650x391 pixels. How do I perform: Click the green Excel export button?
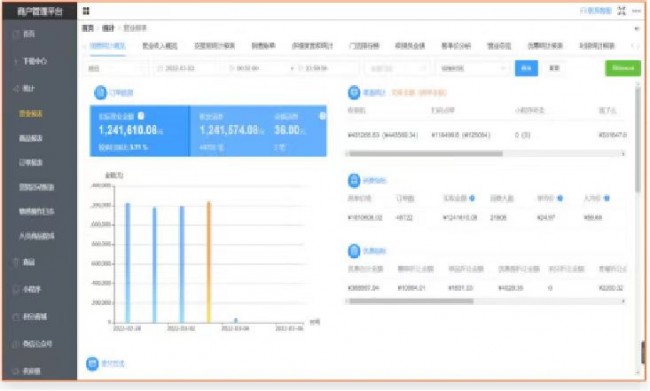click(x=623, y=68)
